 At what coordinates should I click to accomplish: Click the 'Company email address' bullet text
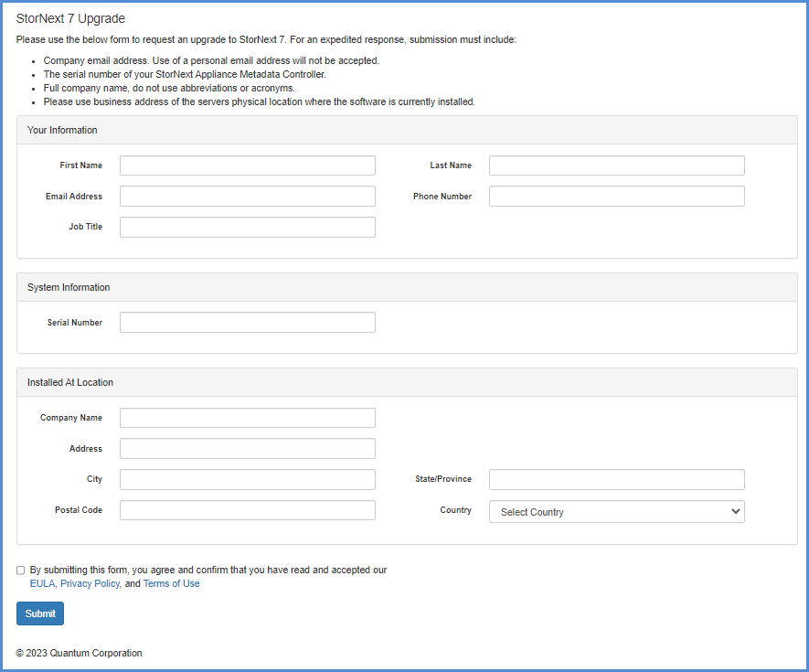click(211, 60)
